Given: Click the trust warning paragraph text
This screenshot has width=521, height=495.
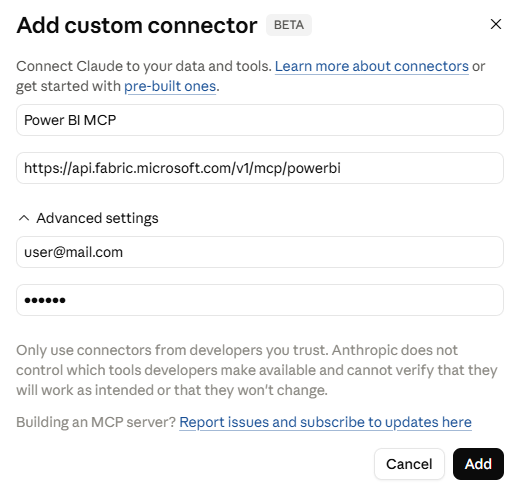Looking at the screenshot, I should coord(257,370).
